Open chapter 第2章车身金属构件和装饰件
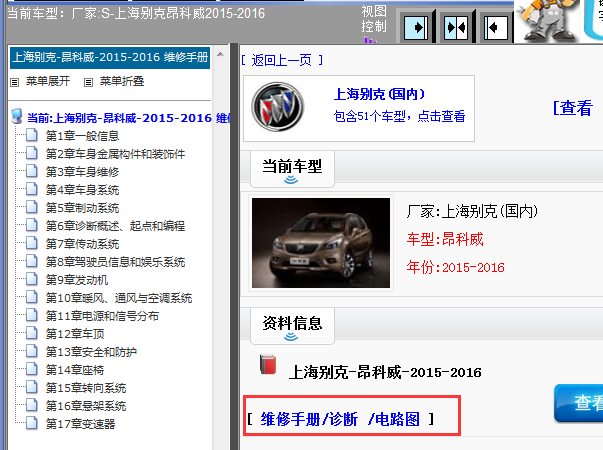The height and width of the screenshot is (450, 603). tap(115, 154)
